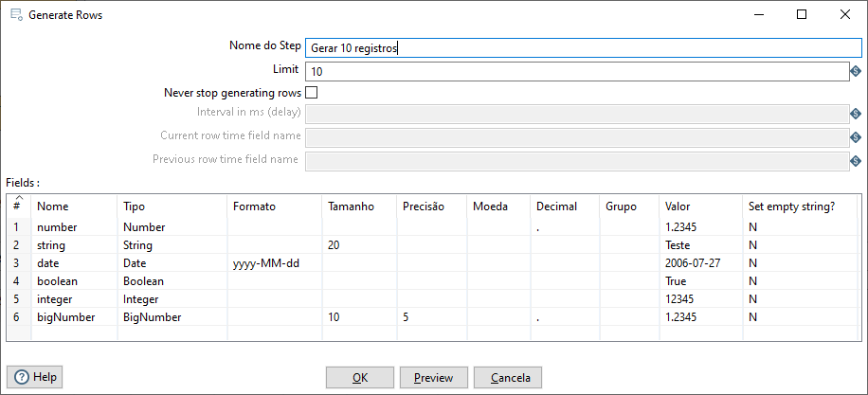
Task: Click the Valor cell '12345'
Action: pyautogui.click(x=701, y=299)
